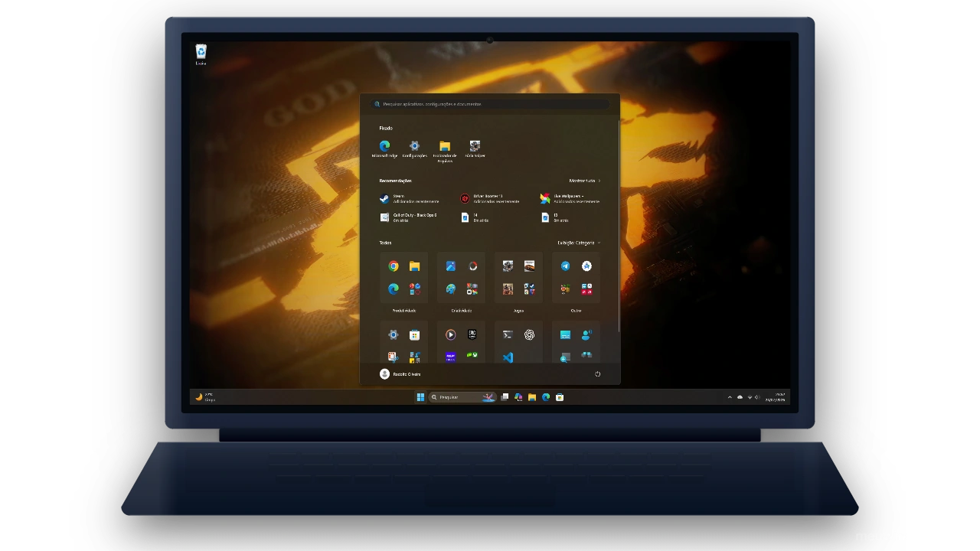Screen dimensions: 980x551
Task: Open the Microsoft Store icon in the app grid
Action: 414,334
